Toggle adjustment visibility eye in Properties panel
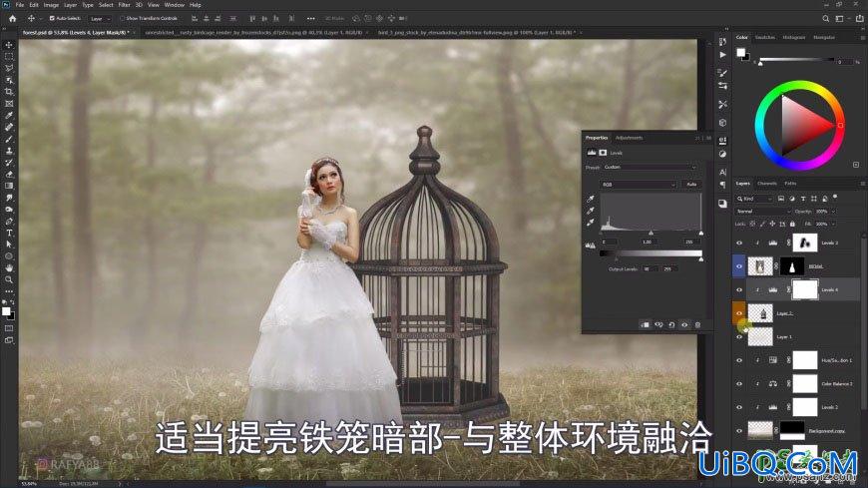Screen dimensions: 868x488 pos(684,324)
